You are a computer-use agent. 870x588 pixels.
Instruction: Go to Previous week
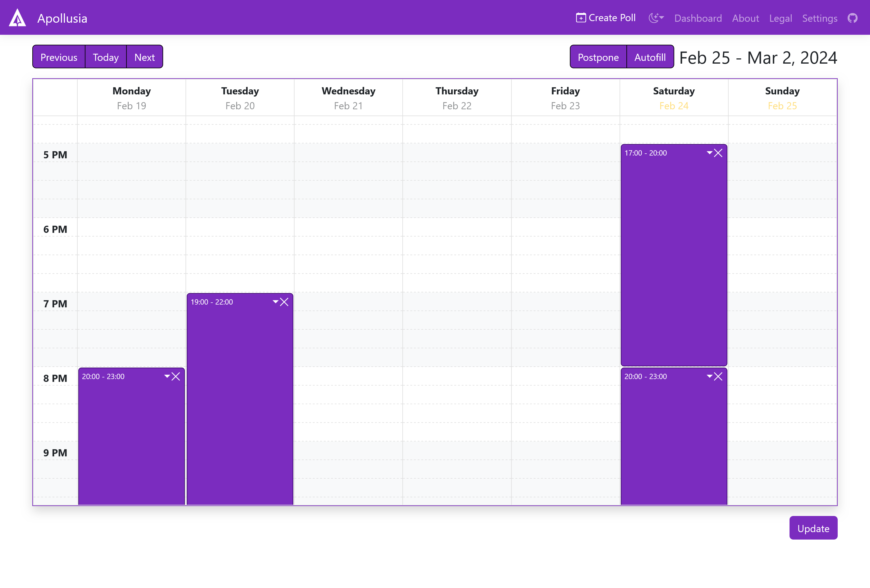pos(59,57)
